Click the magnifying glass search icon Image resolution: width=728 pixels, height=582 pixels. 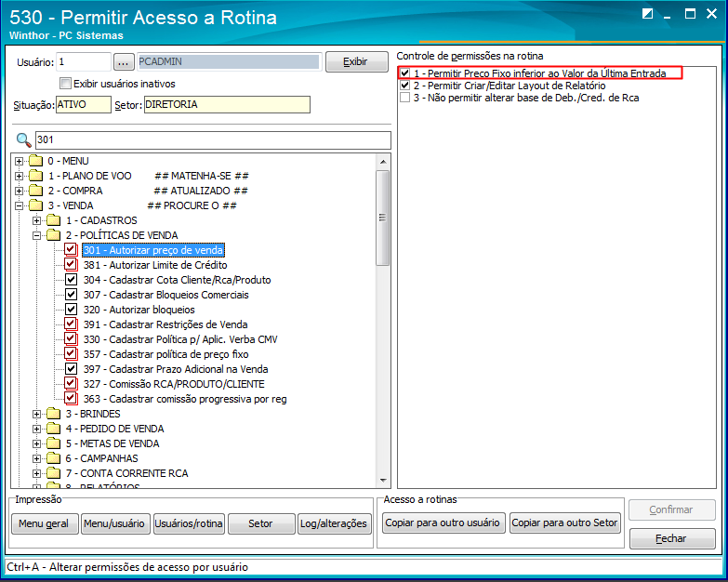[x=23, y=139]
